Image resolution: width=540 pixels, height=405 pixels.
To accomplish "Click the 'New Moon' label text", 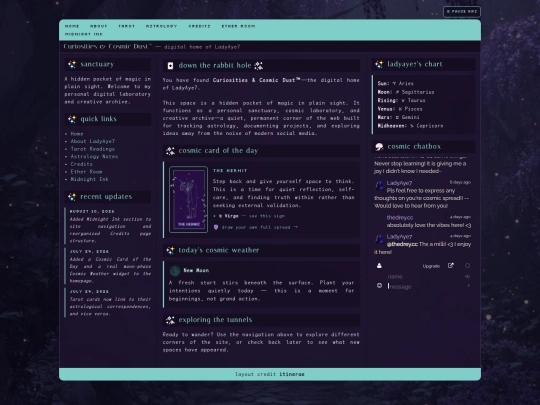I will pos(196,270).
